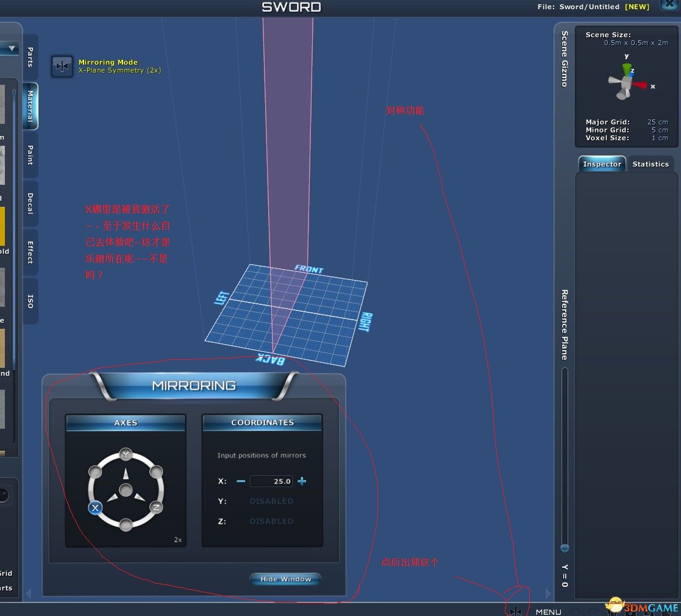Open the Effect tab

(x=30, y=252)
